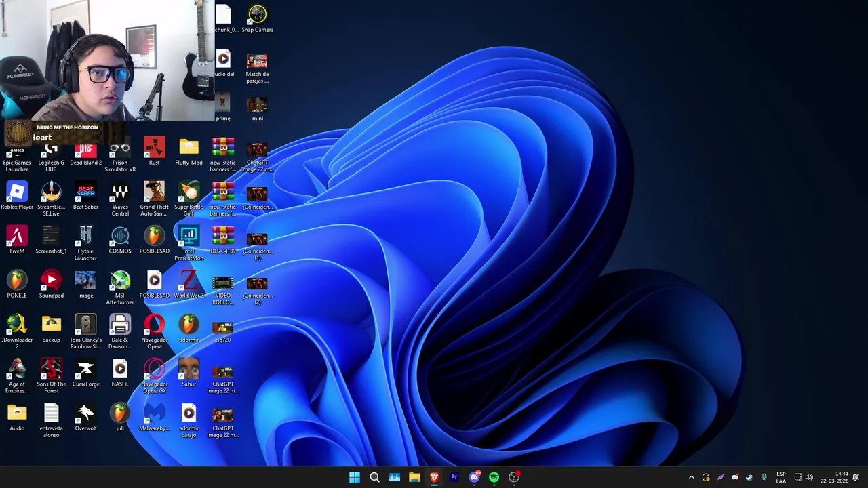Open Adobe Premiere Pro from taskbar
The image size is (868, 488).
(x=454, y=477)
